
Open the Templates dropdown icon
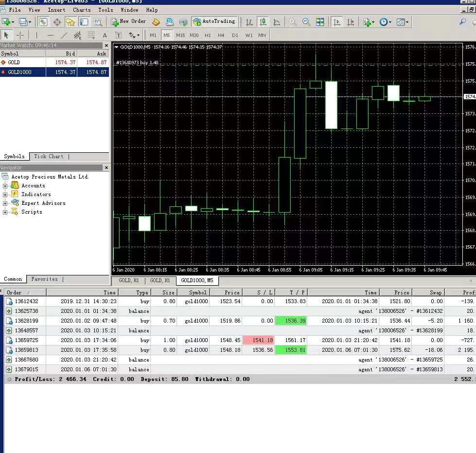(x=403, y=22)
